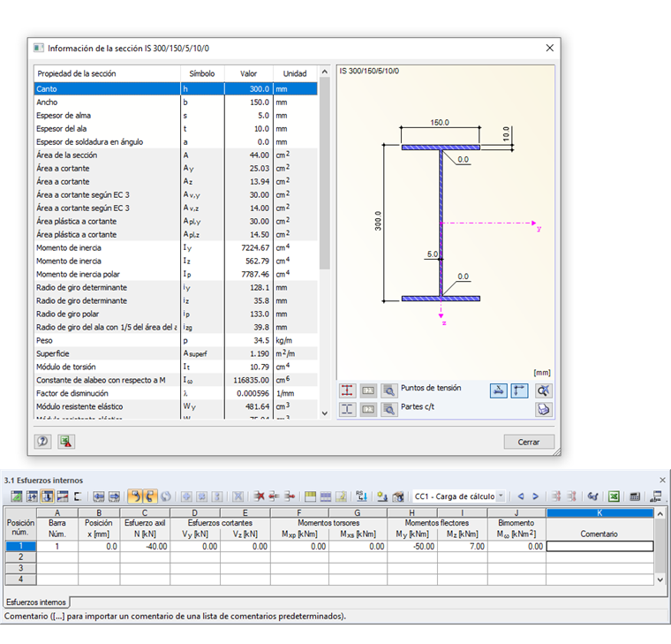671x644 pixels.
Task: Click scroll down arrow of internal forces table
Action: (660, 580)
